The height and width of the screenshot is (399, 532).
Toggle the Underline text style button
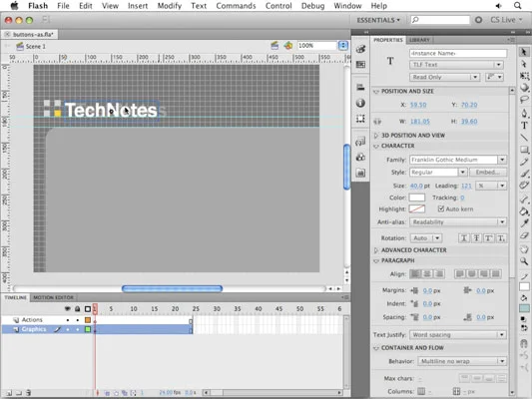tap(464, 238)
